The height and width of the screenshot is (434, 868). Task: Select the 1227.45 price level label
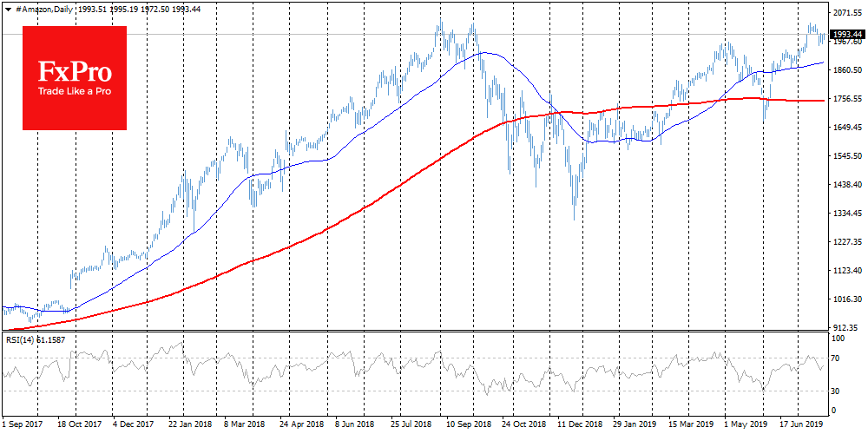click(847, 242)
